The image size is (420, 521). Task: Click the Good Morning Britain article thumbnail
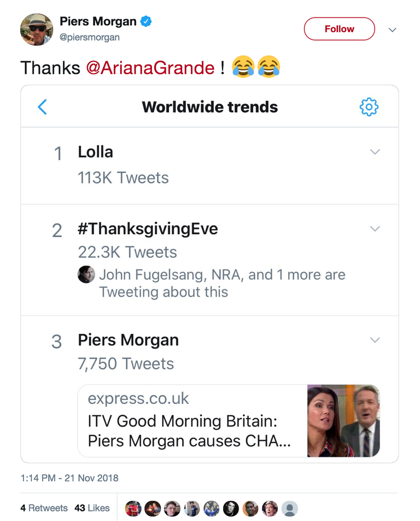click(x=343, y=421)
